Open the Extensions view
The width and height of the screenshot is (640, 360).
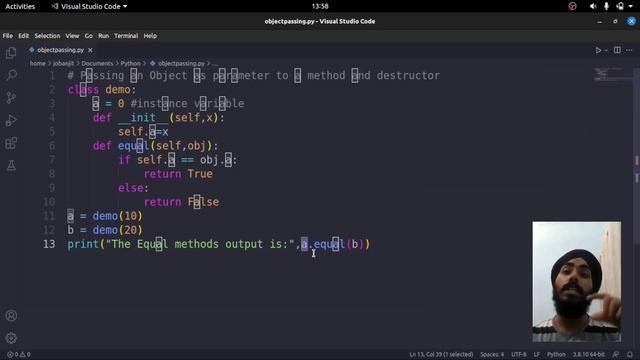[x=11, y=143]
